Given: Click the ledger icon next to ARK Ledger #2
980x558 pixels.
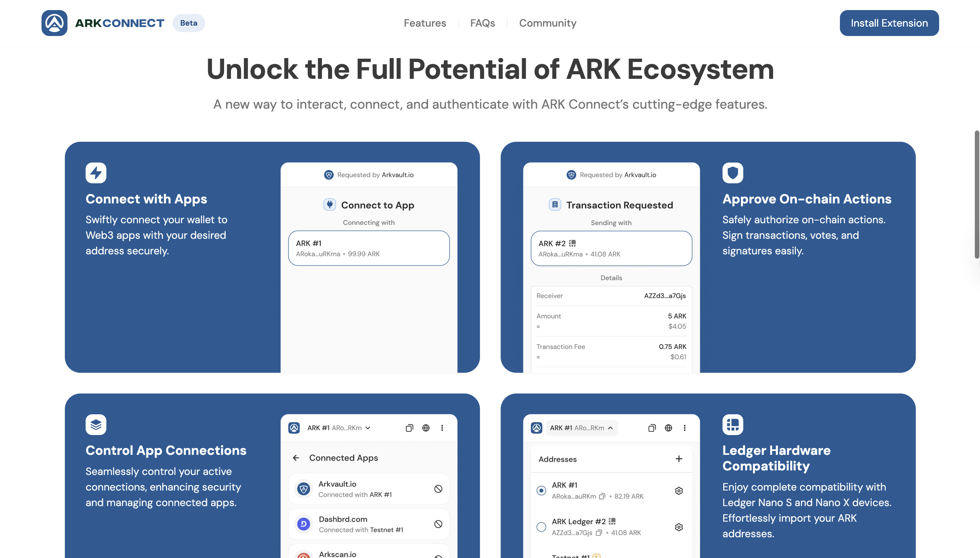Looking at the screenshot, I should (x=612, y=521).
